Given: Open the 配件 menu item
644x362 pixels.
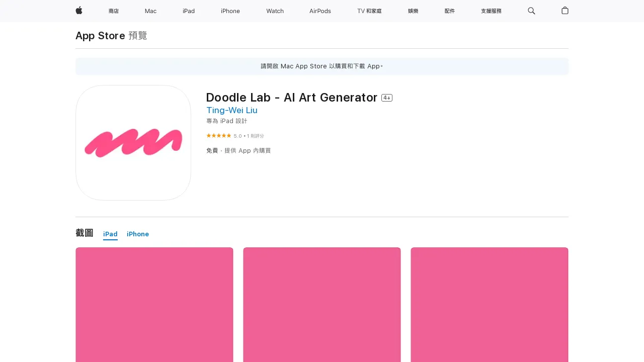Looking at the screenshot, I should [x=450, y=11].
